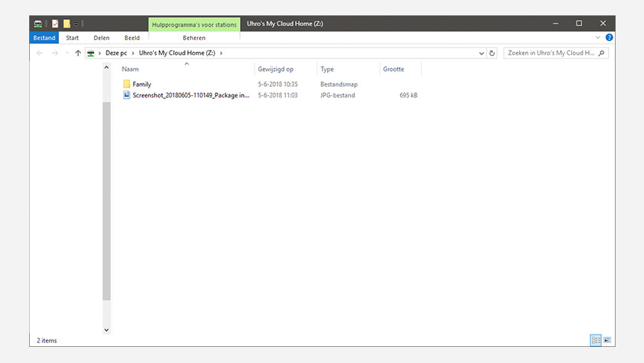Image resolution: width=644 pixels, height=363 pixels.
Task: Sort files by the 'Gewijzigd op' column header
Action: pos(276,69)
